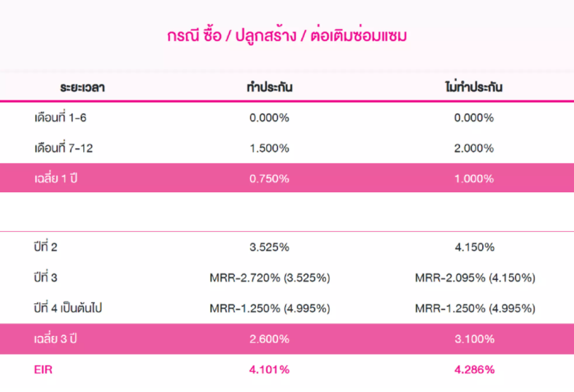The image size is (574, 392).
Task: Click the 0.750% average value
Action: (269, 179)
